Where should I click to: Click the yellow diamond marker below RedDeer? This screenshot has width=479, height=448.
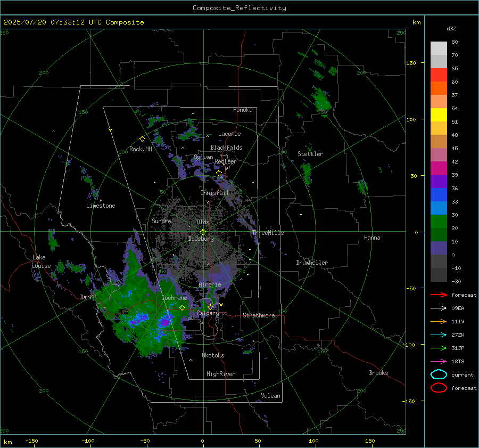coord(219,173)
